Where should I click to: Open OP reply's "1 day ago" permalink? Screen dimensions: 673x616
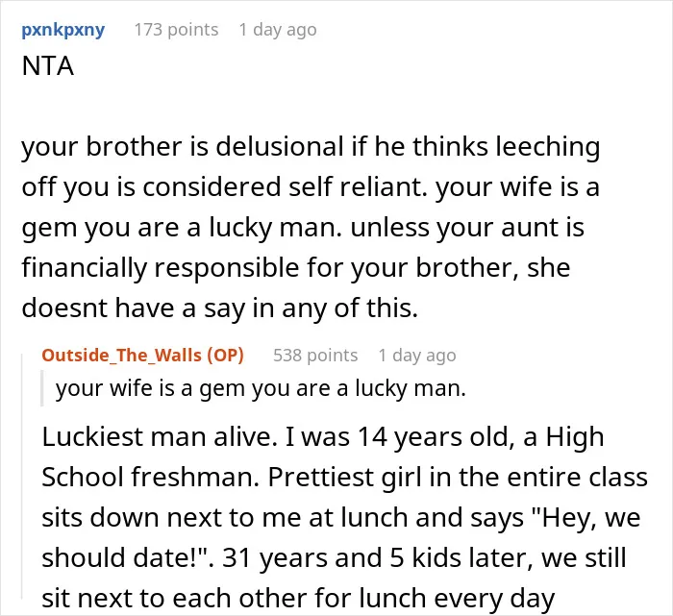[417, 356]
